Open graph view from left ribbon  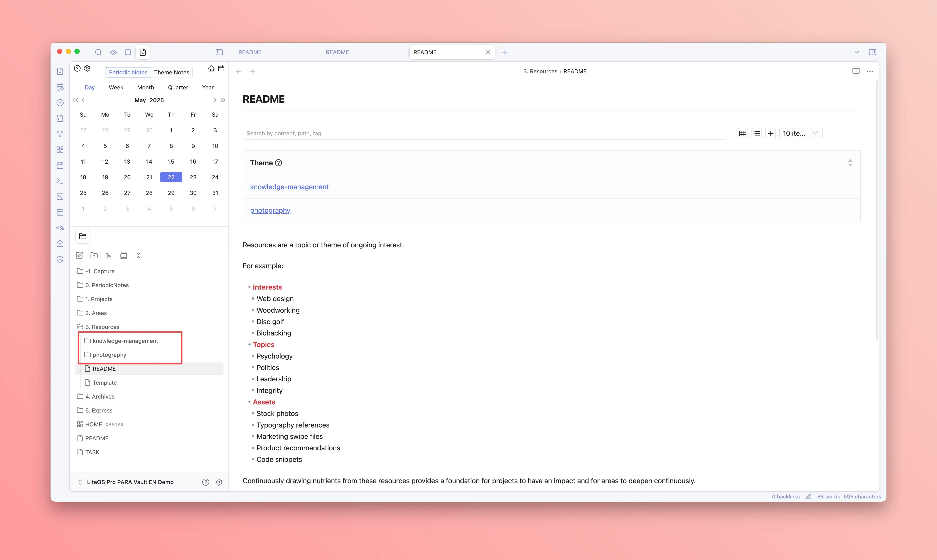[x=60, y=134]
